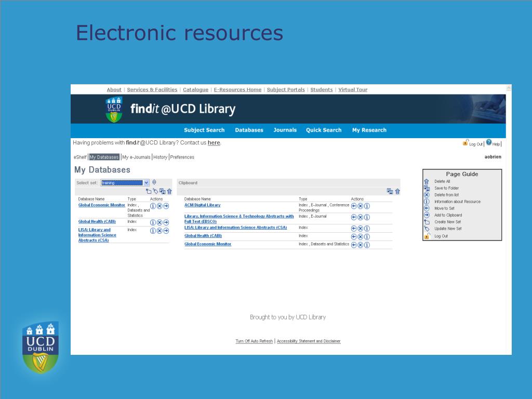Delete Global Health (CABI) from Clipboard
The height and width of the screenshot is (399, 532).
click(361, 237)
